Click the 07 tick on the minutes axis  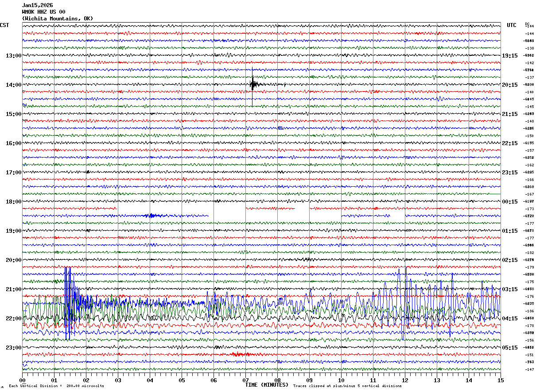tap(245, 380)
